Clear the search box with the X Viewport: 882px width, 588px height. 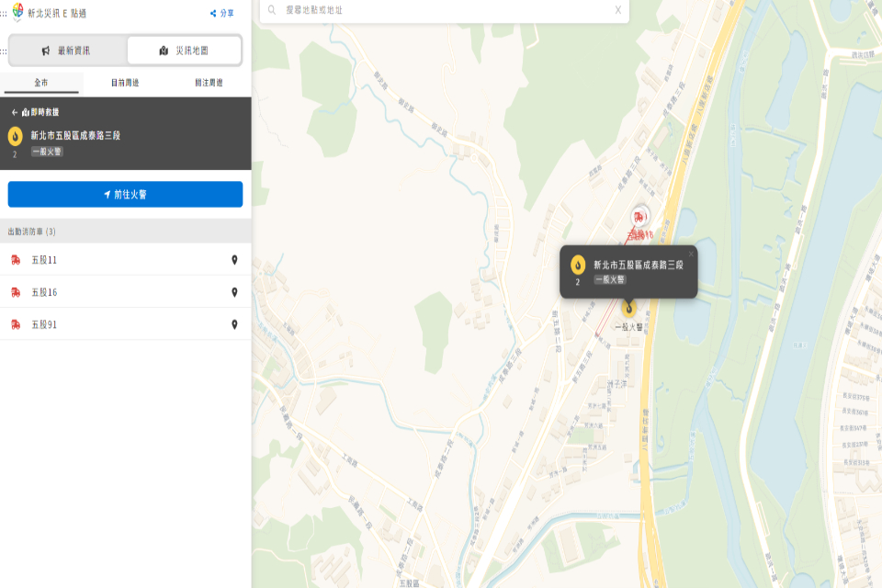(x=618, y=10)
